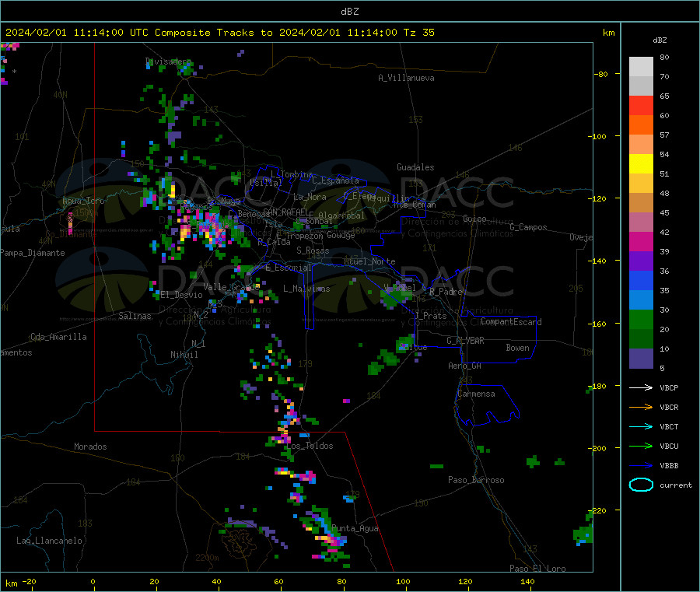Screen dimensions: 700x592
Task: Click the Paso_El_Loro map label
Action: pos(537,569)
